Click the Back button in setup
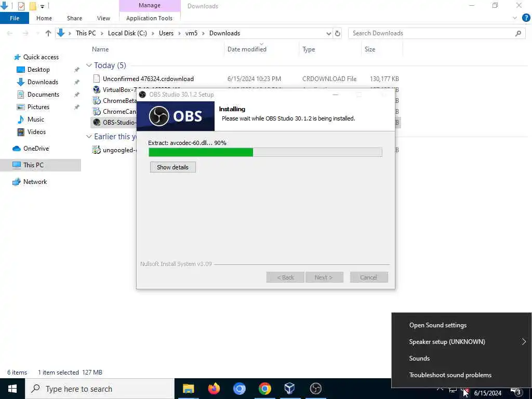The width and height of the screenshot is (532, 399). (x=285, y=277)
